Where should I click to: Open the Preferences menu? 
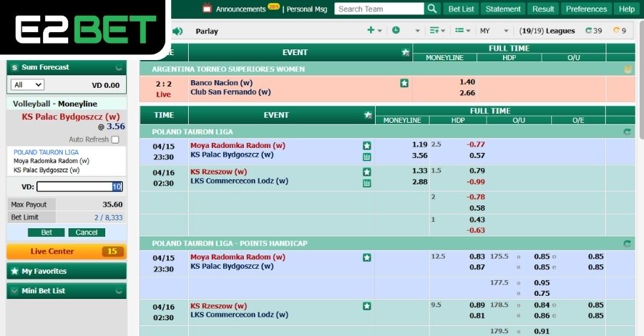coord(586,9)
